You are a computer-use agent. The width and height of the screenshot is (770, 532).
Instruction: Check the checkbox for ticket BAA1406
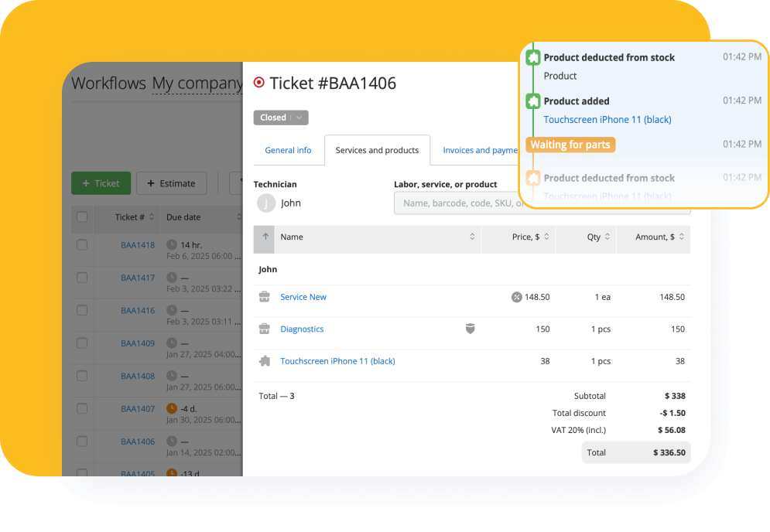click(82, 442)
